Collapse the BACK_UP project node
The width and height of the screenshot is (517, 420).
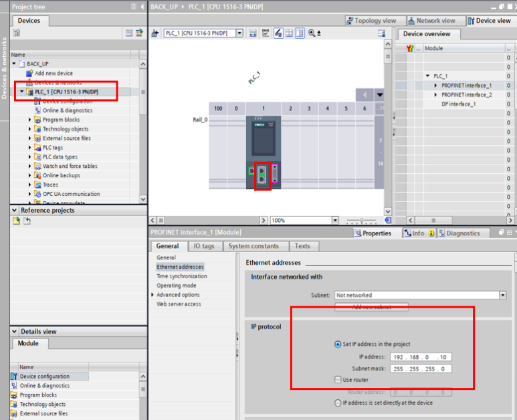pyautogui.click(x=14, y=64)
